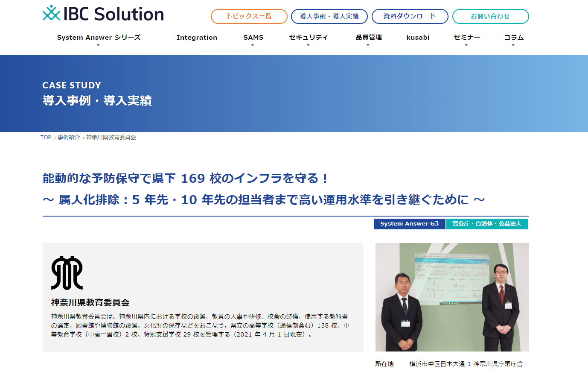Select the 官公庁・自治体・公益法人 category tag
588x372 pixels.
click(487, 224)
